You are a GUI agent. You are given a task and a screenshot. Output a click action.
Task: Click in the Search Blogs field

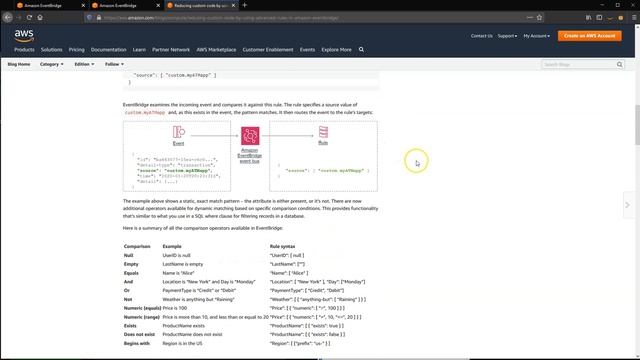pos(578,64)
